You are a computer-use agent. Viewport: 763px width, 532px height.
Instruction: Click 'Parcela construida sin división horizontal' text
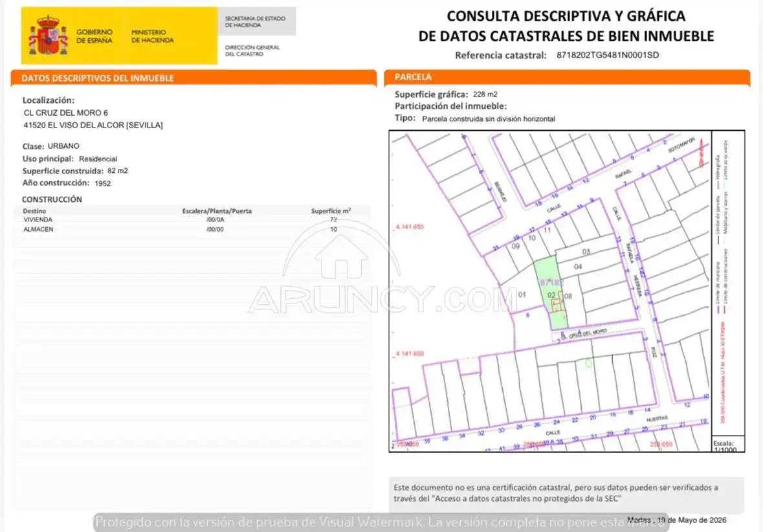[489, 119]
